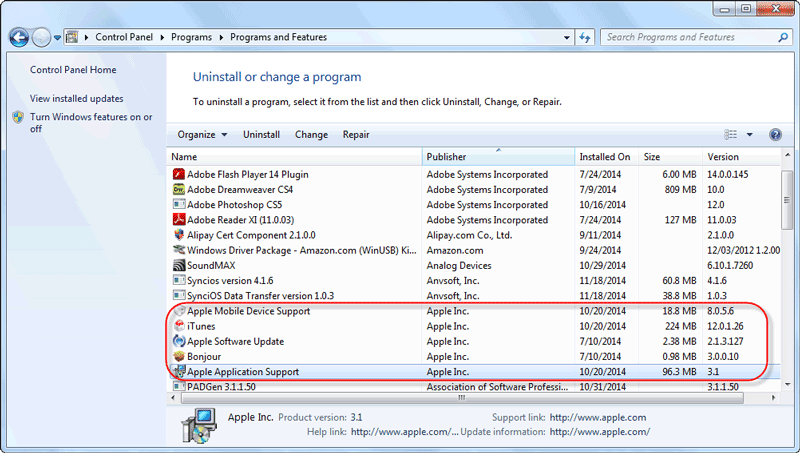
Task: Click the Control Panel icon in address bar
Action: 72,37
